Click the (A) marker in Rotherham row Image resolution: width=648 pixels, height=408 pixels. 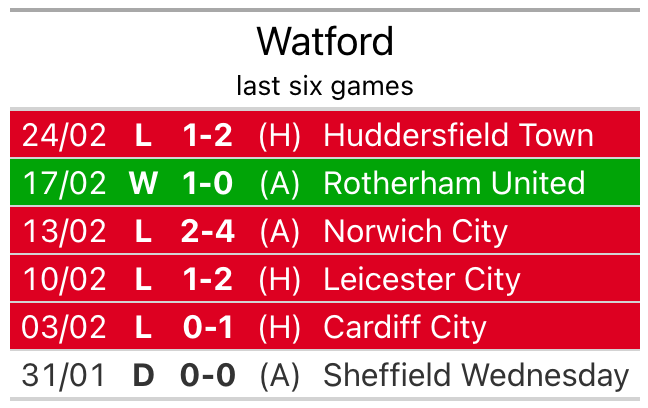coord(279,183)
